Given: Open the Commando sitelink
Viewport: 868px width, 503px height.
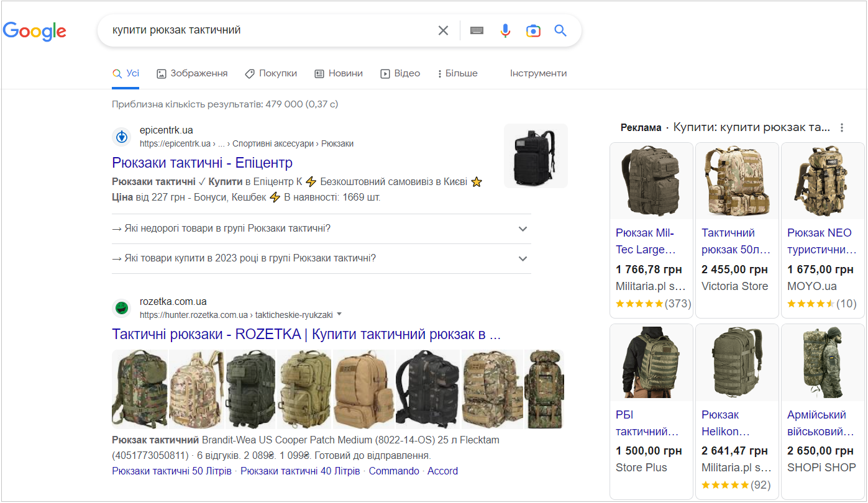Looking at the screenshot, I should click(394, 471).
